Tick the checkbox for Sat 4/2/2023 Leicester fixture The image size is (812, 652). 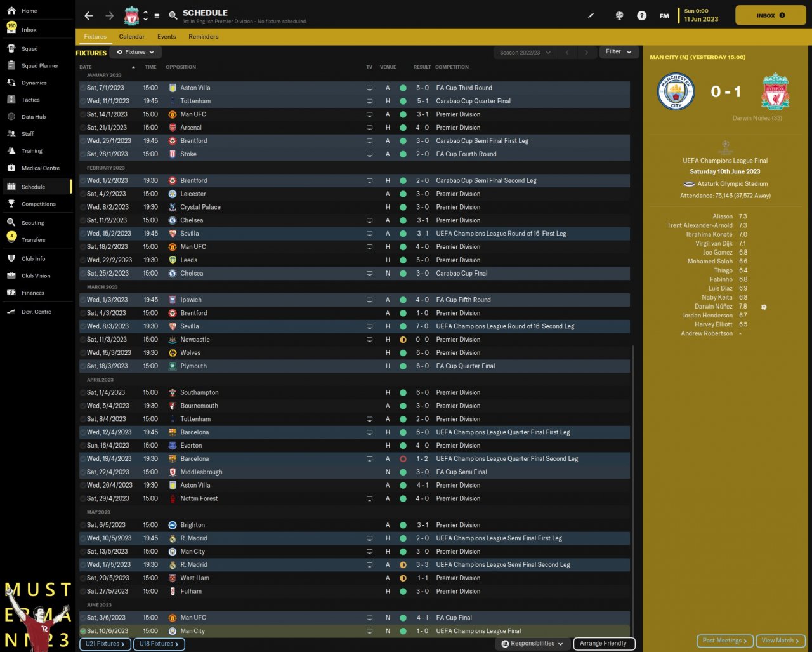pyautogui.click(x=82, y=194)
